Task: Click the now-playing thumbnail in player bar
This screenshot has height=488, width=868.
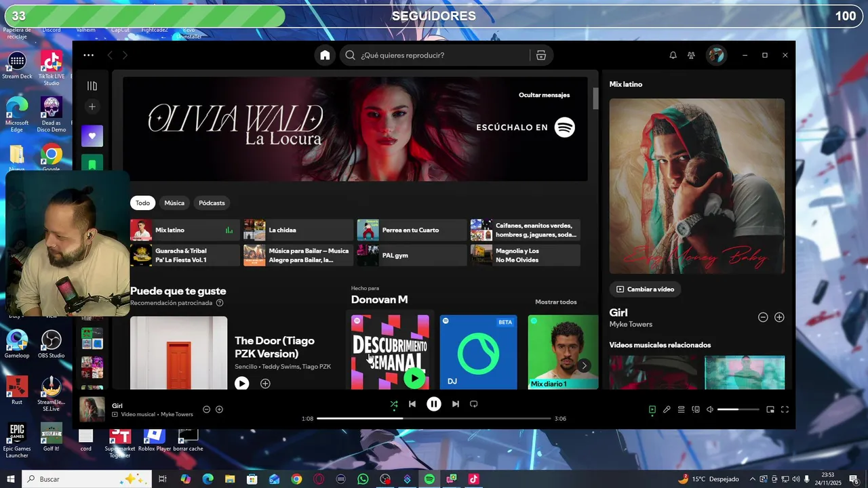Action: 92,409
